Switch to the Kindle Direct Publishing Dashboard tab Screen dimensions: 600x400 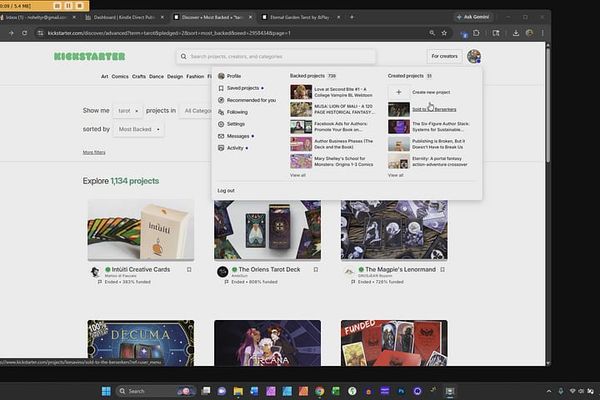point(124,17)
